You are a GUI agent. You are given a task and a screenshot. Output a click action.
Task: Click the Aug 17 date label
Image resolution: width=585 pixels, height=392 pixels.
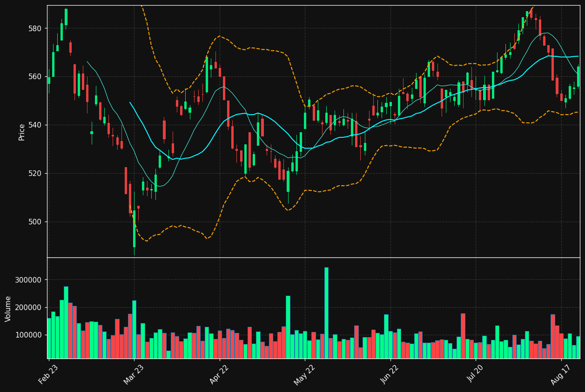(561, 374)
